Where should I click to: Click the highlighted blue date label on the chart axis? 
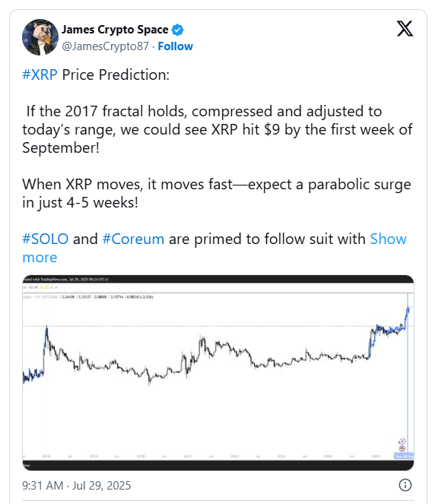point(404,456)
